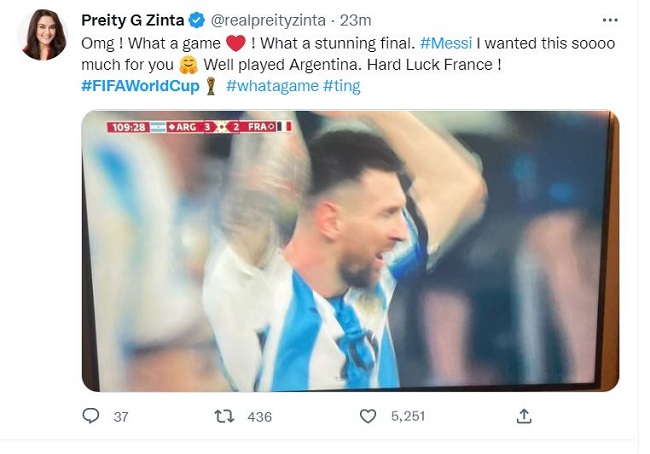The width and height of the screenshot is (650, 454).
Task: Retweet this post using the retweet icon
Action: tap(224, 416)
